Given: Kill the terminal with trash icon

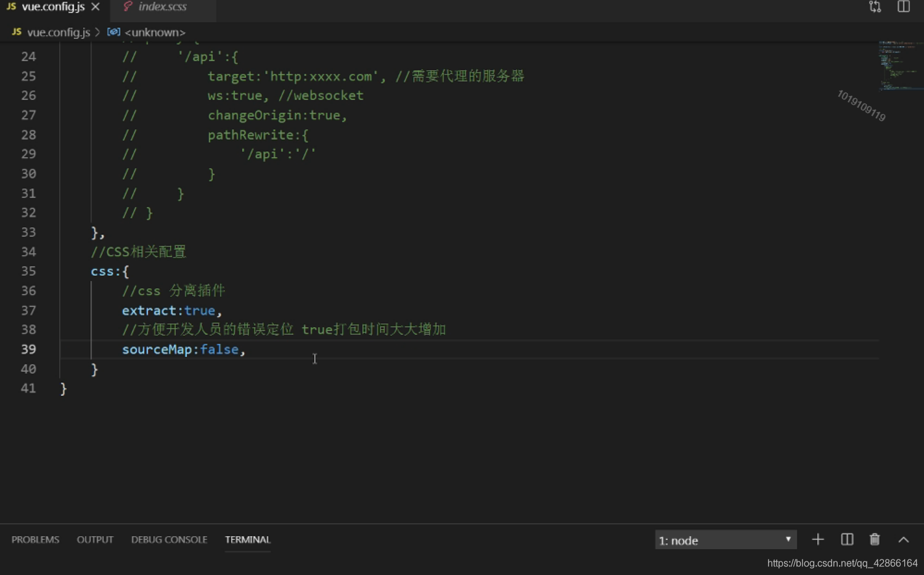Looking at the screenshot, I should click(x=874, y=540).
